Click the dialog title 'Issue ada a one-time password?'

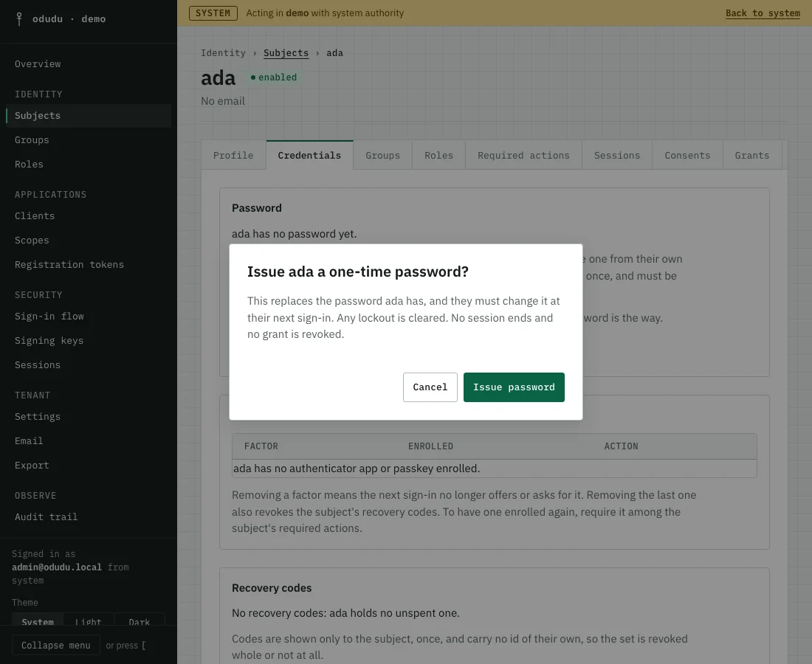[358, 272]
